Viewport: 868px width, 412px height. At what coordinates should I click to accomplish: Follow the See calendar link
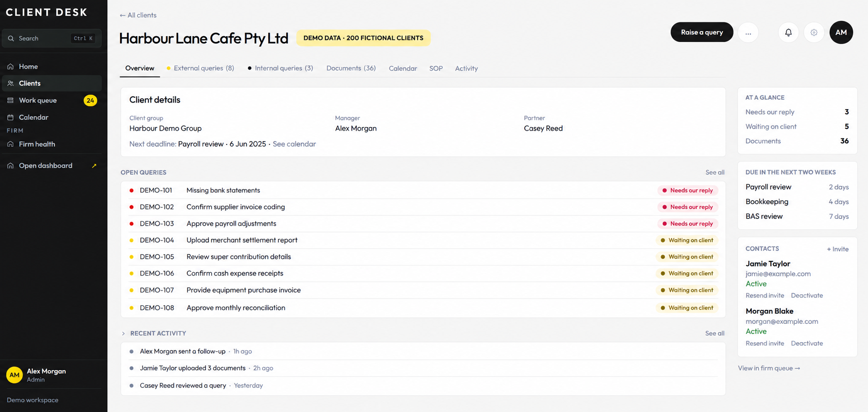tap(294, 144)
